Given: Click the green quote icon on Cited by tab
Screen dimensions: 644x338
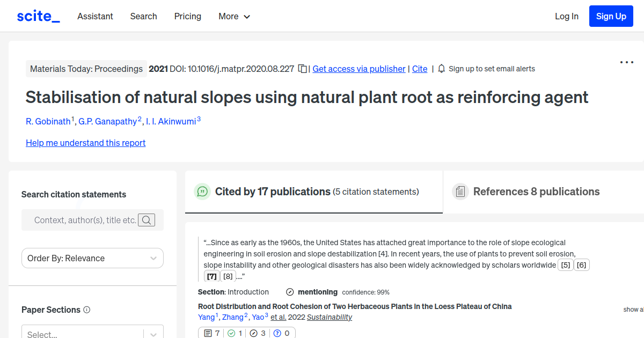Looking at the screenshot, I should (x=202, y=192).
